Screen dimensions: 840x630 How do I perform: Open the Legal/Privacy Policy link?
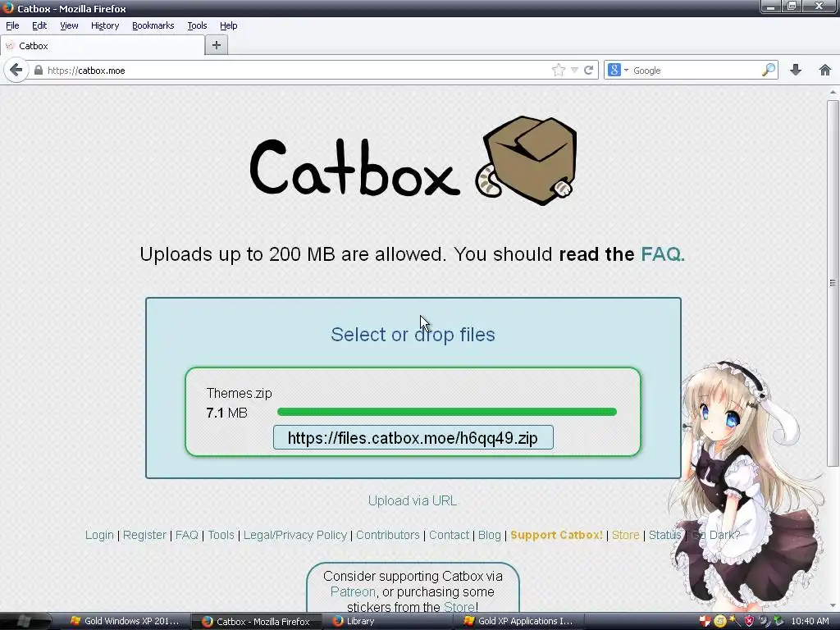click(295, 535)
